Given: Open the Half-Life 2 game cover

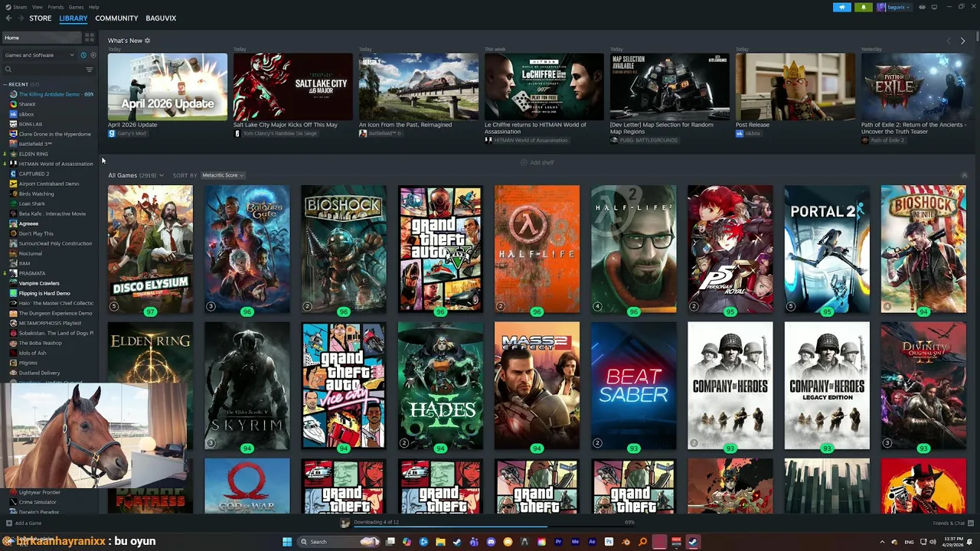Looking at the screenshot, I should pyautogui.click(x=634, y=249).
